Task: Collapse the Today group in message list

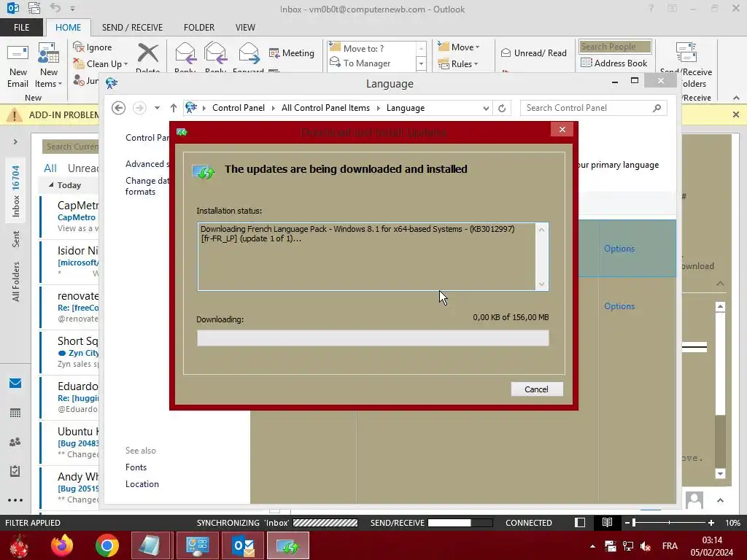Action: click(x=52, y=184)
